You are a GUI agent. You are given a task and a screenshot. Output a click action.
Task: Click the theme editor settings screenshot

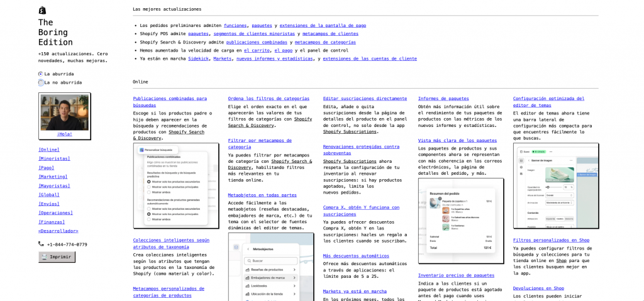pos(555,186)
